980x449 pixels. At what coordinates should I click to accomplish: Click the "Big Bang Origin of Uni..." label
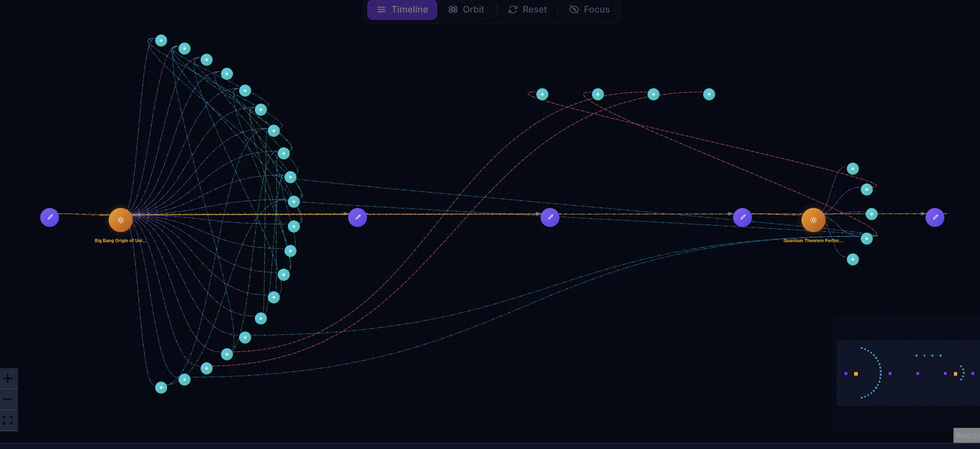tap(120, 241)
